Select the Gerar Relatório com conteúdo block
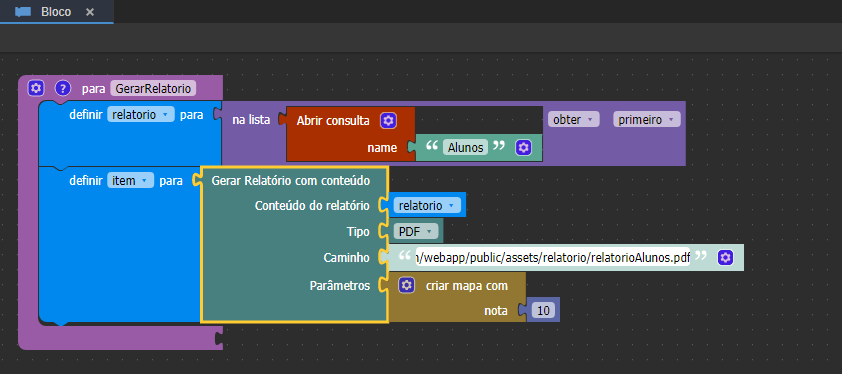 pyautogui.click(x=291, y=181)
